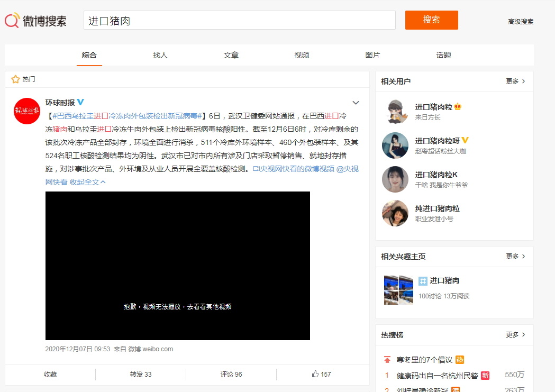Screen dimensions: 555x392
Task: Click 收藏 under the post
Action: (x=50, y=375)
